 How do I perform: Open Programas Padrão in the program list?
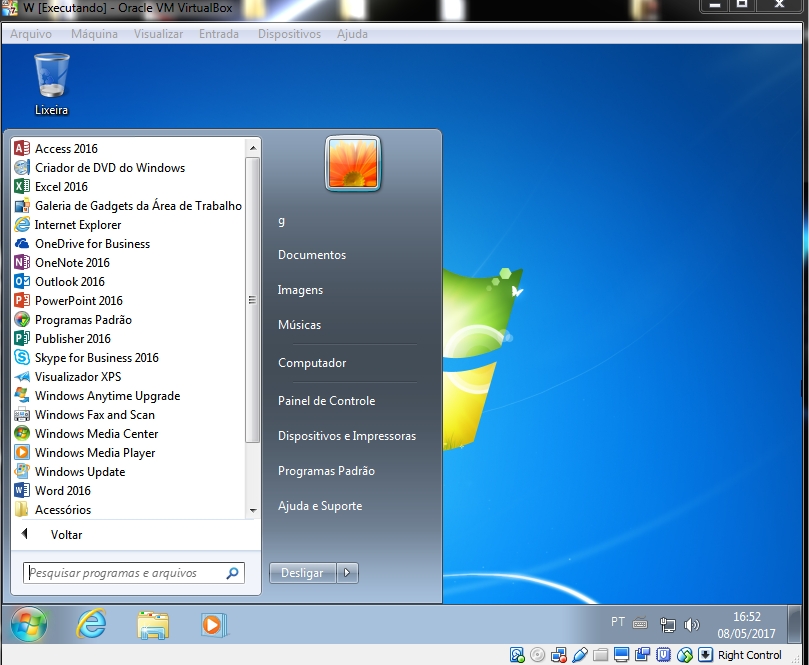[x=73, y=320]
